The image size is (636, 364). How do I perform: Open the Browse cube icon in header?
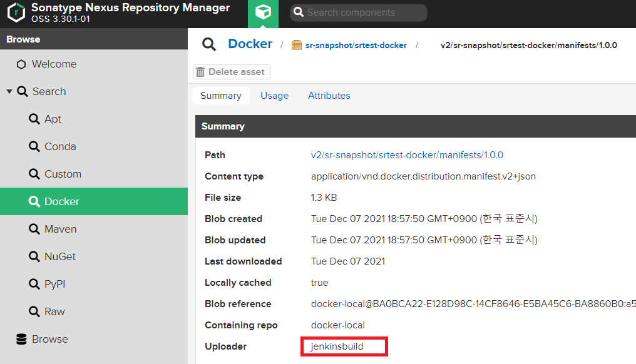pyautogui.click(x=264, y=13)
